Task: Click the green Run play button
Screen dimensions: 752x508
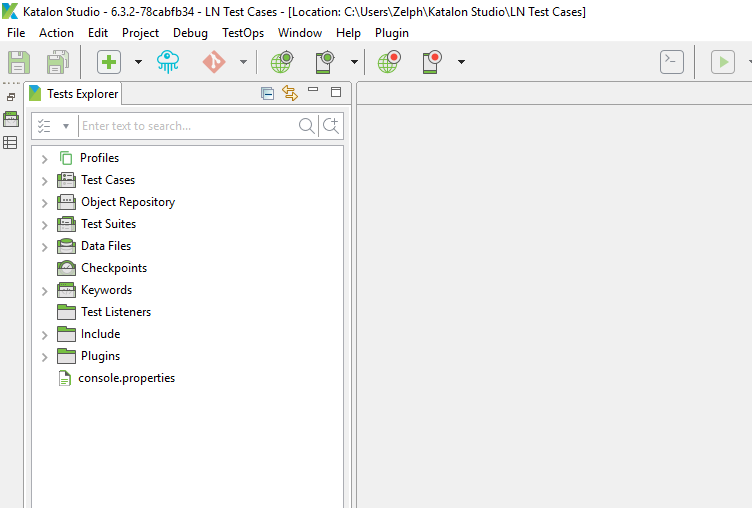Action: (x=723, y=62)
